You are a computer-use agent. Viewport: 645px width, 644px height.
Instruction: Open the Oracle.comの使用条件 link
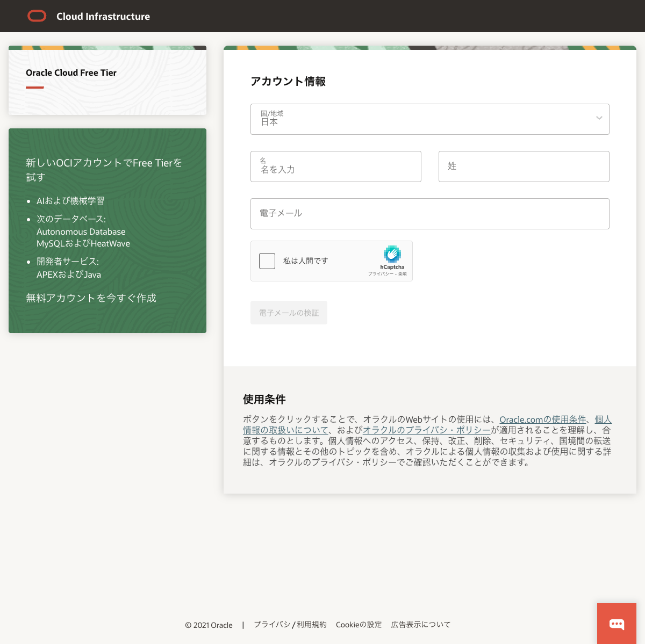click(542, 419)
